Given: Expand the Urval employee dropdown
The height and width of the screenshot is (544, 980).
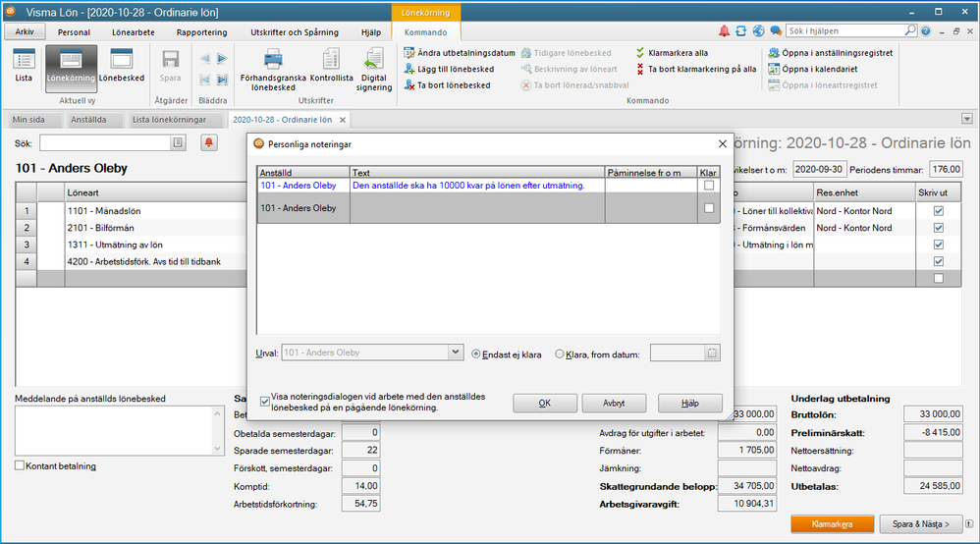Looking at the screenshot, I should coord(455,353).
